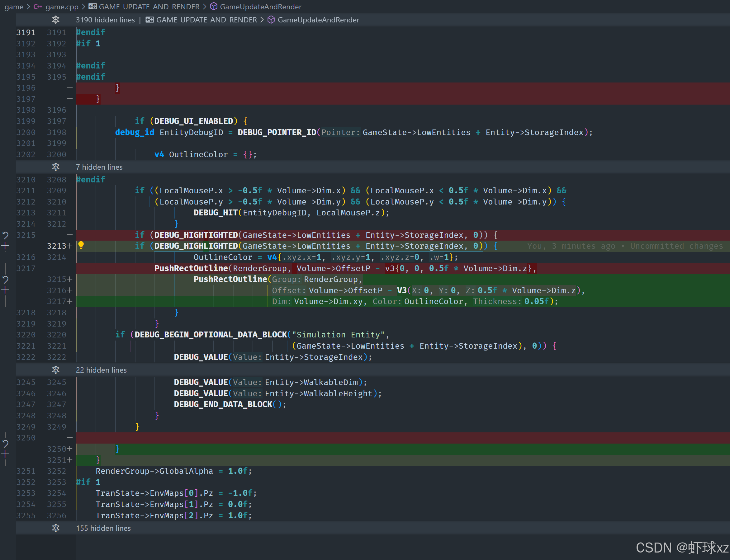
Task: Click line number 3191 in the original gutter
Action: coord(26,32)
